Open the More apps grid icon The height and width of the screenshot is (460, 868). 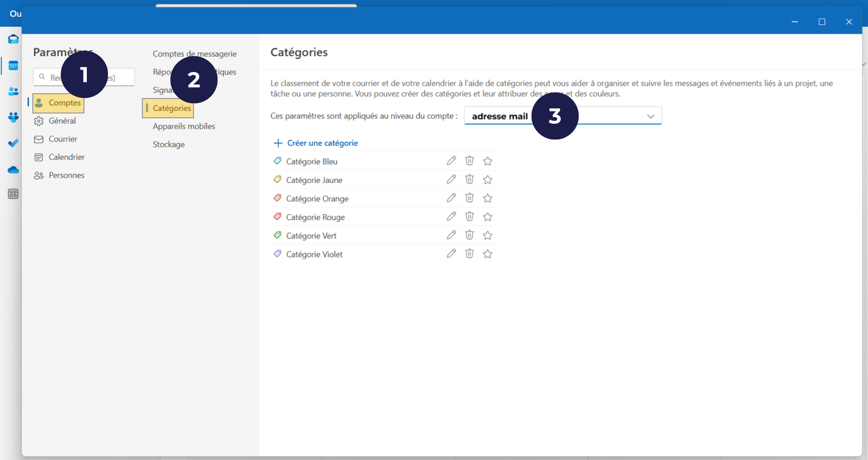[13, 194]
